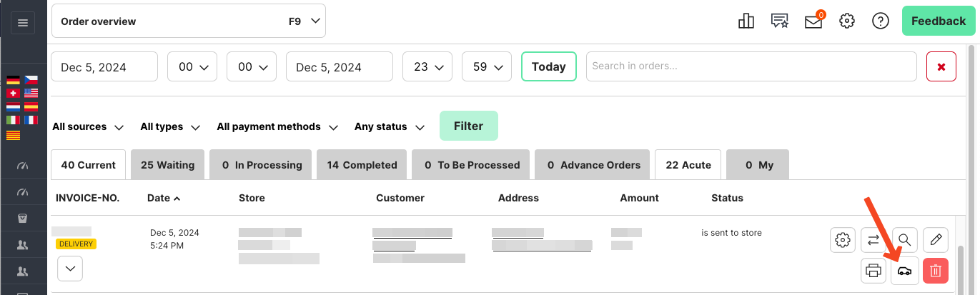Open the Any status filter dropdown

click(x=389, y=126)
